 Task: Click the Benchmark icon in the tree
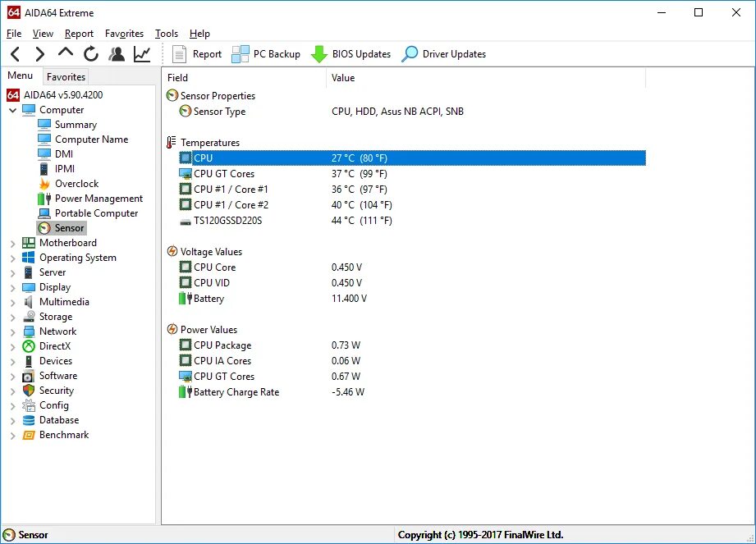tap(29, 435)
